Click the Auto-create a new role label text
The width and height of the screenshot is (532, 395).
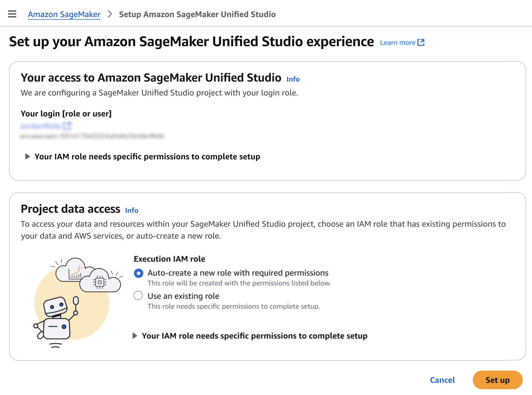(x=238, y=273)
